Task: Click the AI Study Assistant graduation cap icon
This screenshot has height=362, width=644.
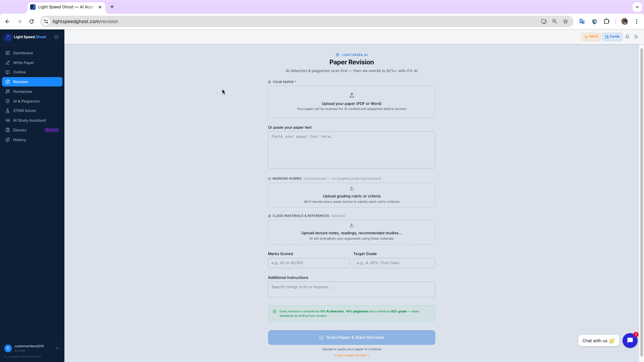Action: pos(7,120)
